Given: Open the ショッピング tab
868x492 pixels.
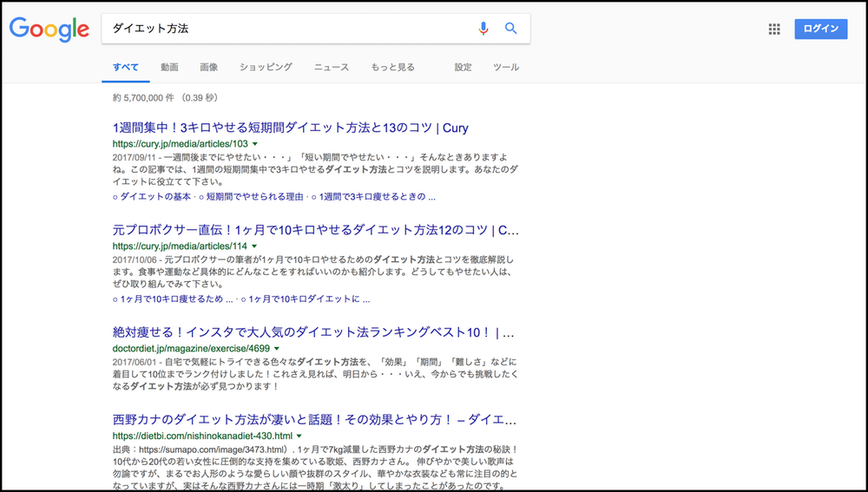Looking at the screenshot, I should (x=266, y=67).
